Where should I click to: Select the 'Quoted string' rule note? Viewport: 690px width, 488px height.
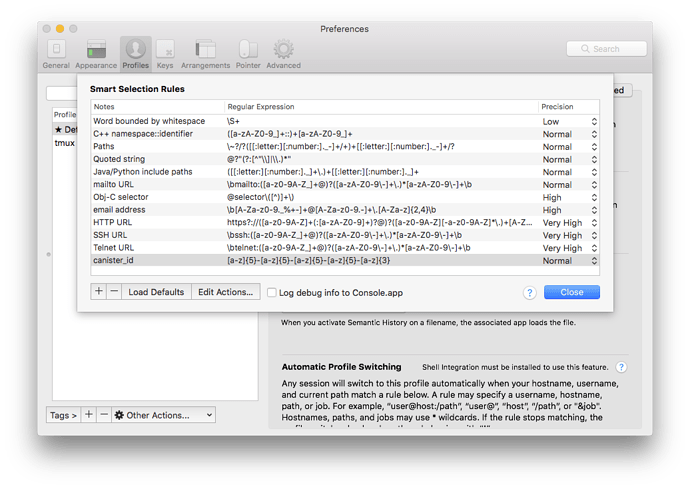pos(119,159)
